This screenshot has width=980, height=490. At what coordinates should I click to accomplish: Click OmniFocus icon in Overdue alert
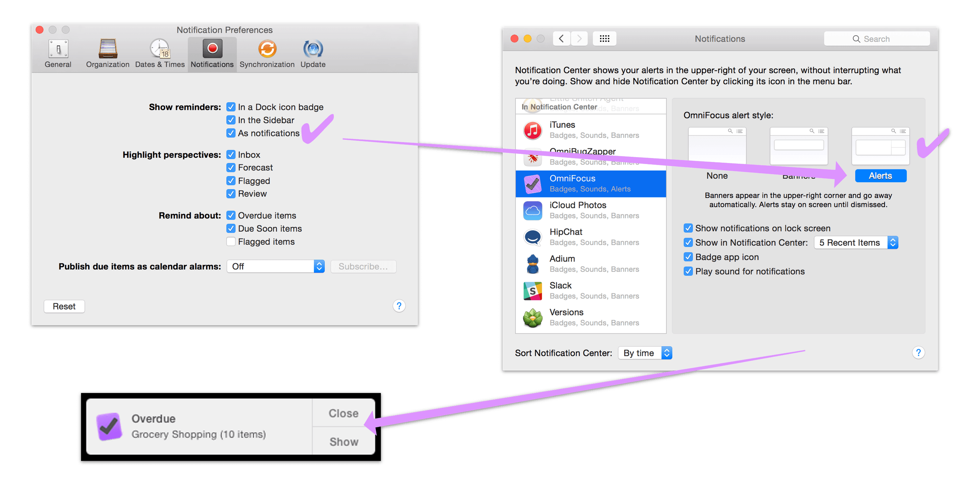109,426
